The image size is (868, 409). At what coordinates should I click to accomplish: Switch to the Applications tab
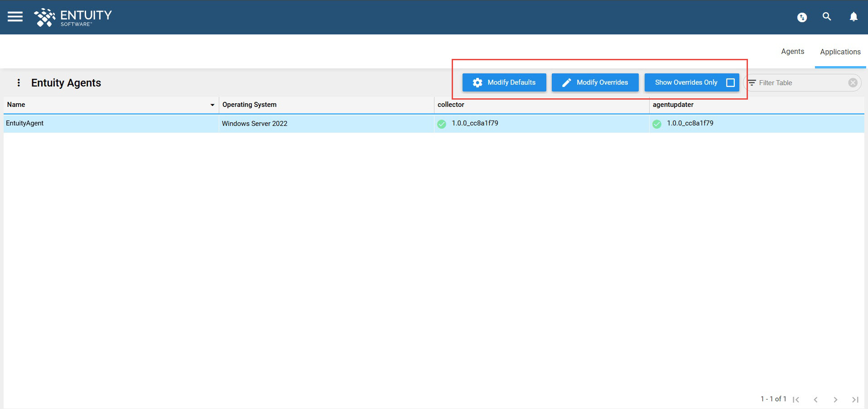(x=840, y=52)
